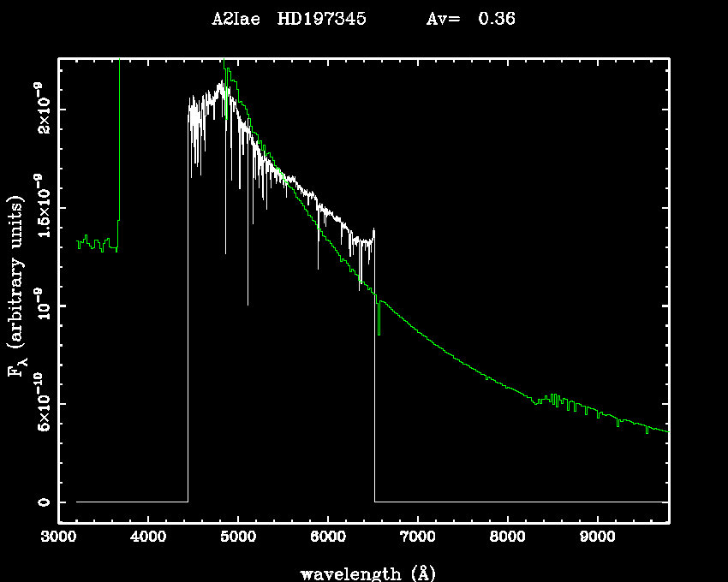Screen dimensions: 728x582
Task: Click the star name 'HD197345' in title
Action: click(322, 20)
